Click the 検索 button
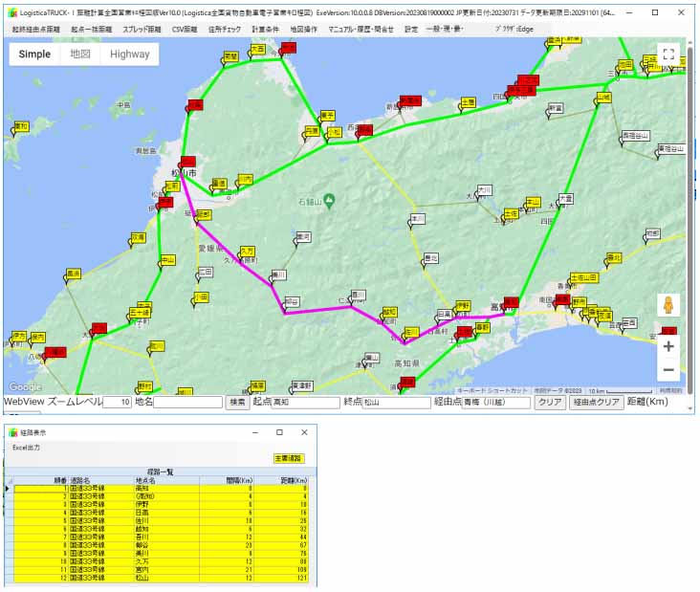Viewport: 700px width, 592px height. point(237,403)
